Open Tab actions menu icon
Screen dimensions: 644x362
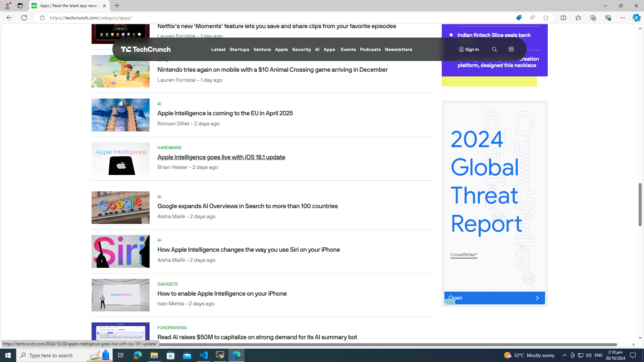coord(20,6)
